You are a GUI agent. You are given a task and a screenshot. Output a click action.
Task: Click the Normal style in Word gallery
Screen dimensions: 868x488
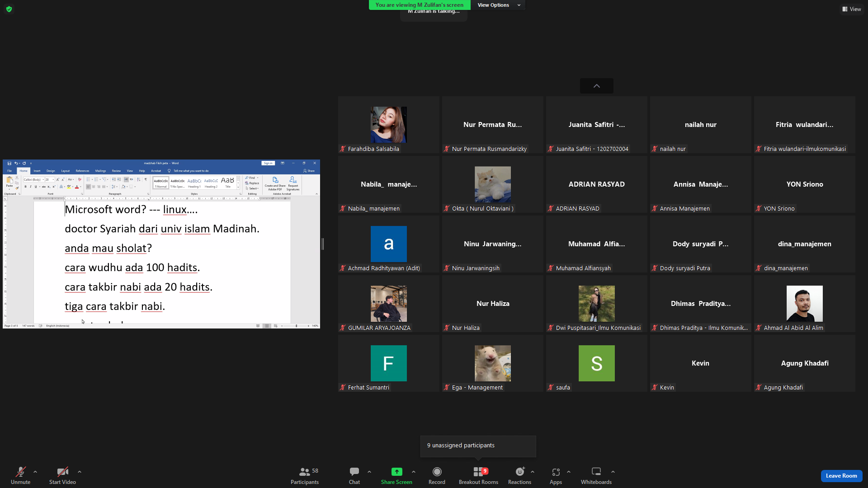pyautogui.click(x=161, y=183)
